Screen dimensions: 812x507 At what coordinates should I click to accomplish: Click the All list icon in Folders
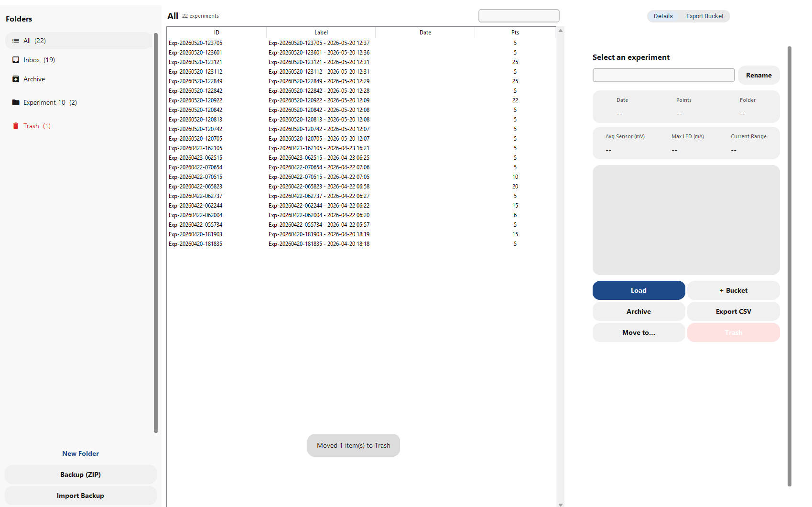(x=16, y=41)
